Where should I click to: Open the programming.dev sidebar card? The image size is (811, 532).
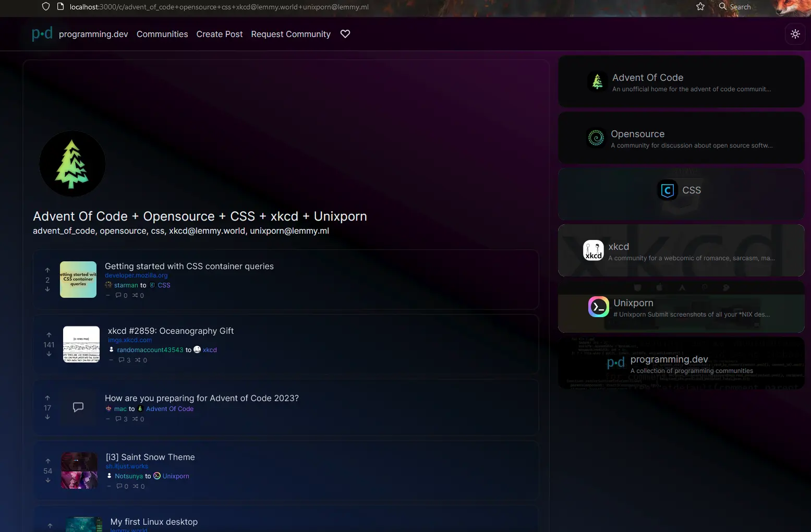(681, 363)
